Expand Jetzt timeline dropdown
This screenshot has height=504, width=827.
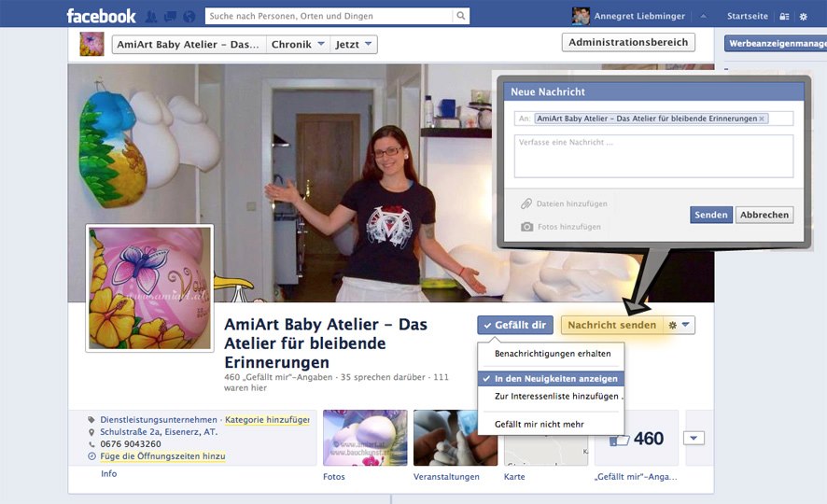coord(354,44)
